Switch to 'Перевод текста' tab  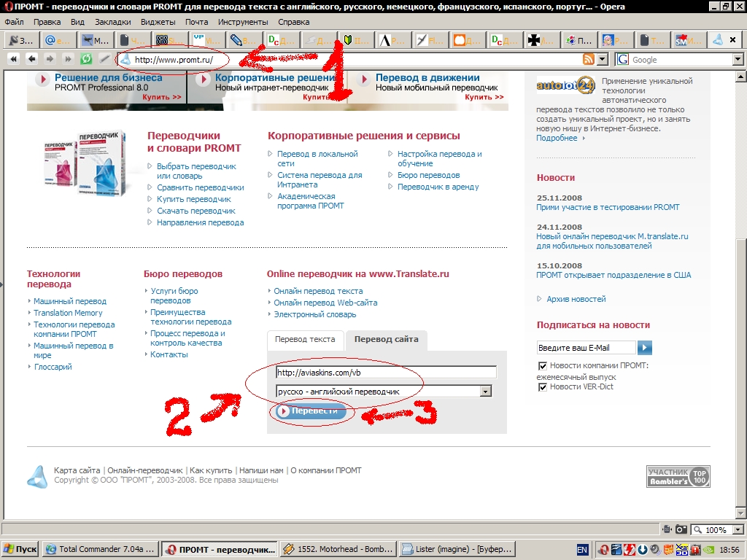305,340
